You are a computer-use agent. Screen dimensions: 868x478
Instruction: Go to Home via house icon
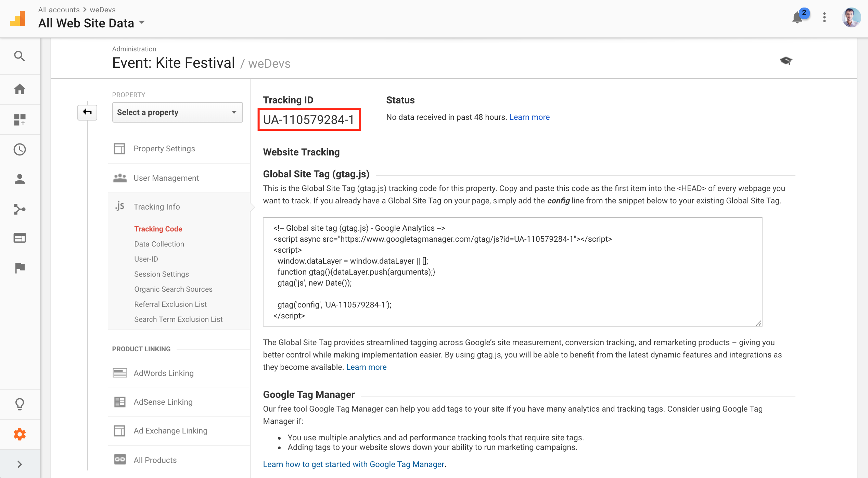pos(20,89)
